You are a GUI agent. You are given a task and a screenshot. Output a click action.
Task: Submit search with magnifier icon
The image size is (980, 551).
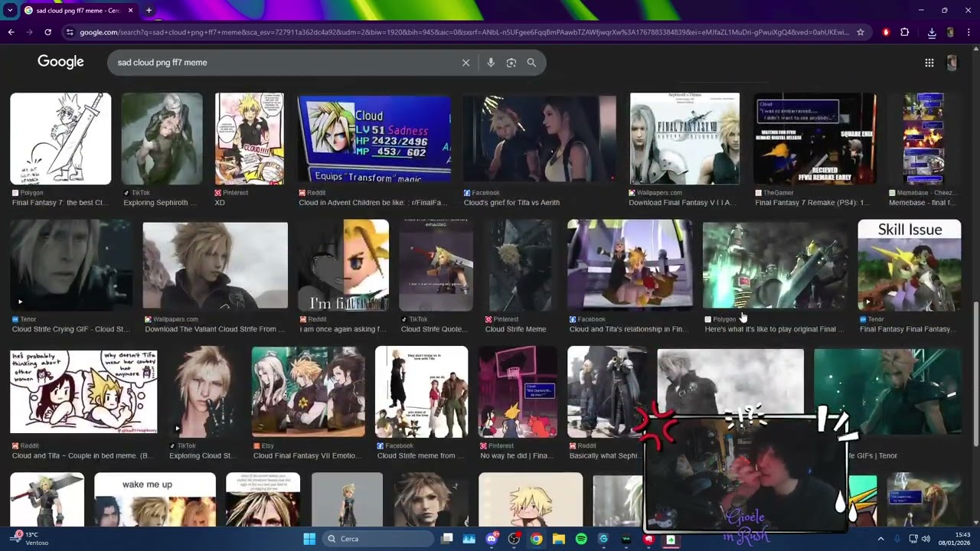(531, 63)
